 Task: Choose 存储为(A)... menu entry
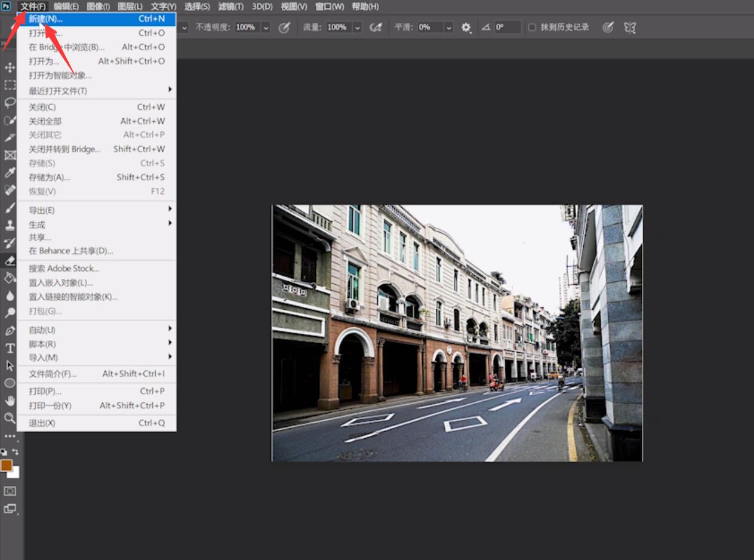97,177
